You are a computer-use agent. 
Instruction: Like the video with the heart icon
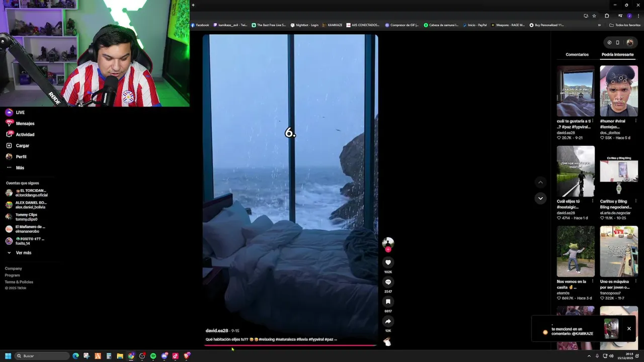tap(388, 262)
